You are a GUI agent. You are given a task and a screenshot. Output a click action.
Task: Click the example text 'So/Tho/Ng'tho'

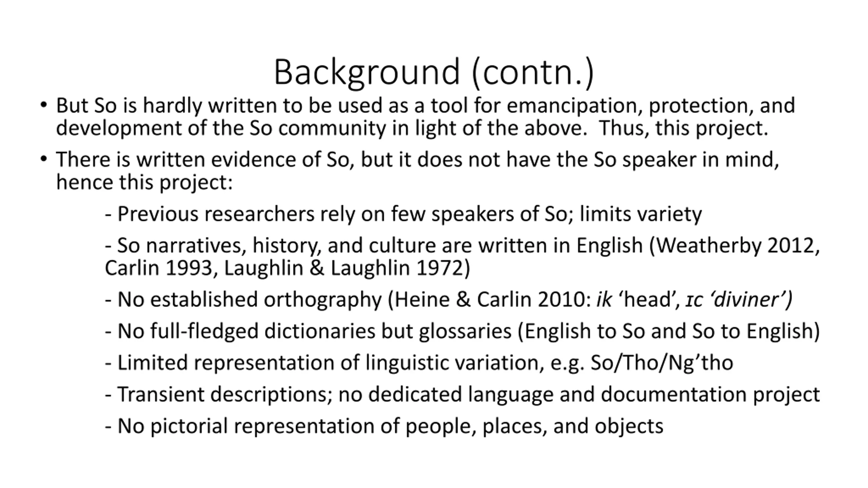[x=662, y=363]
